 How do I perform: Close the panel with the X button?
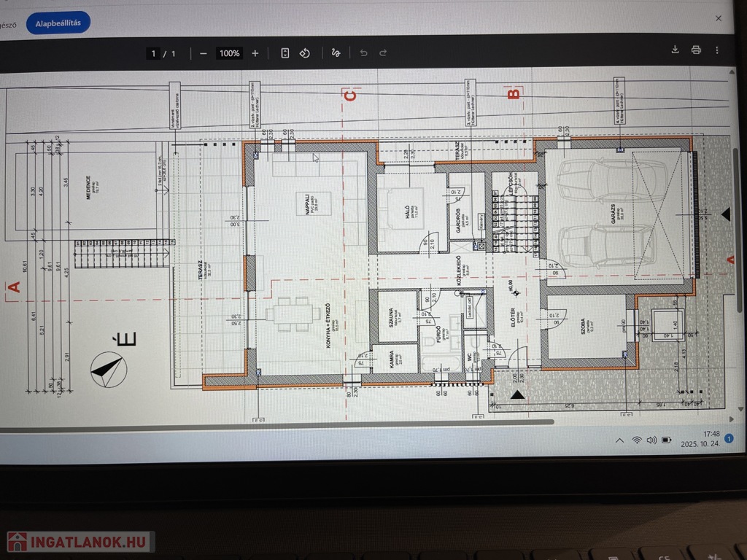(x=718, y=18)
